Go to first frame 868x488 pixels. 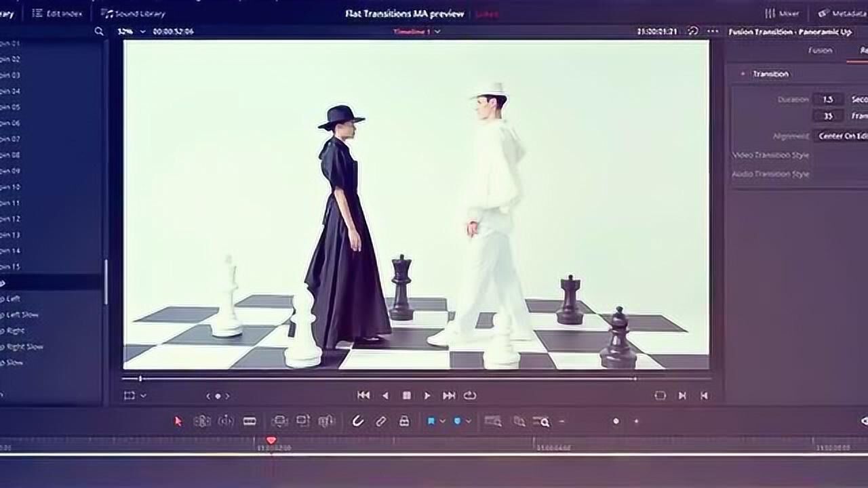point(363,395)
